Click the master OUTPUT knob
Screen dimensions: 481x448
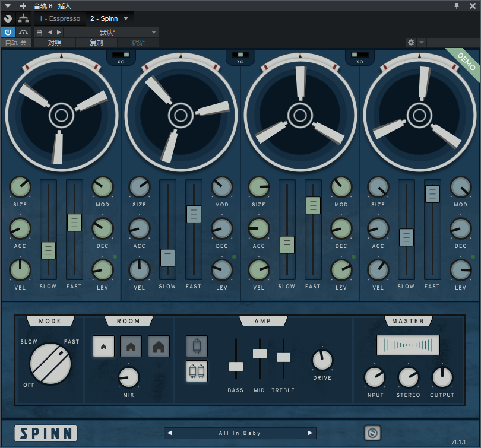tap(442, 377)
